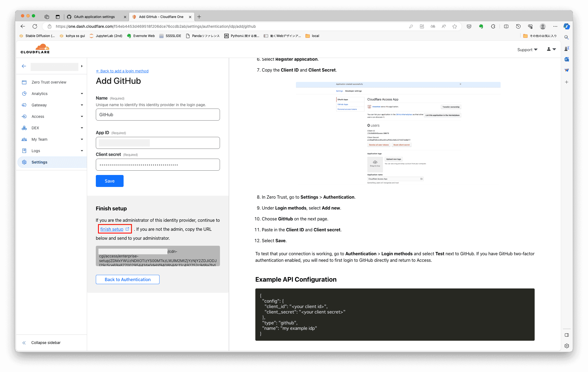Click the blue Save button
The image size is (588, 372).
[109, 181]
